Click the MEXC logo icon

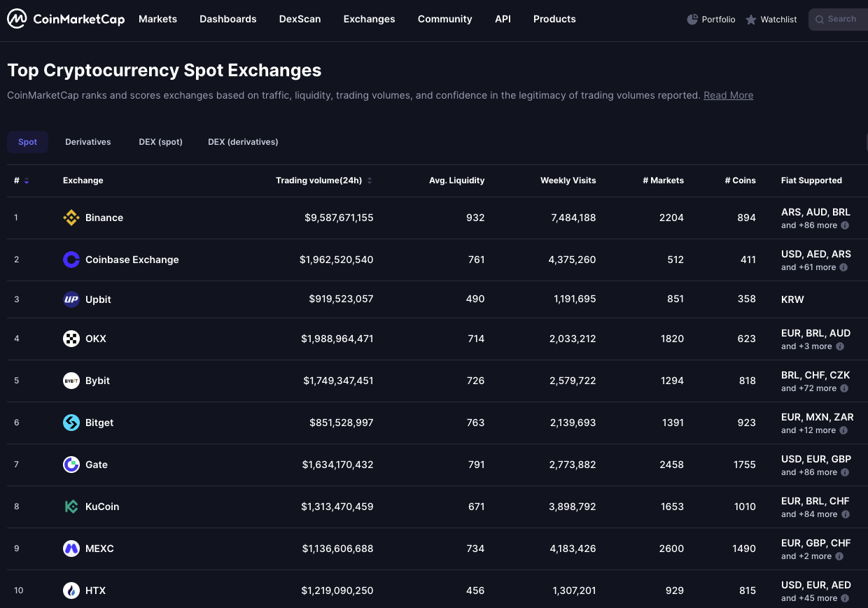[x=71, y=549]
